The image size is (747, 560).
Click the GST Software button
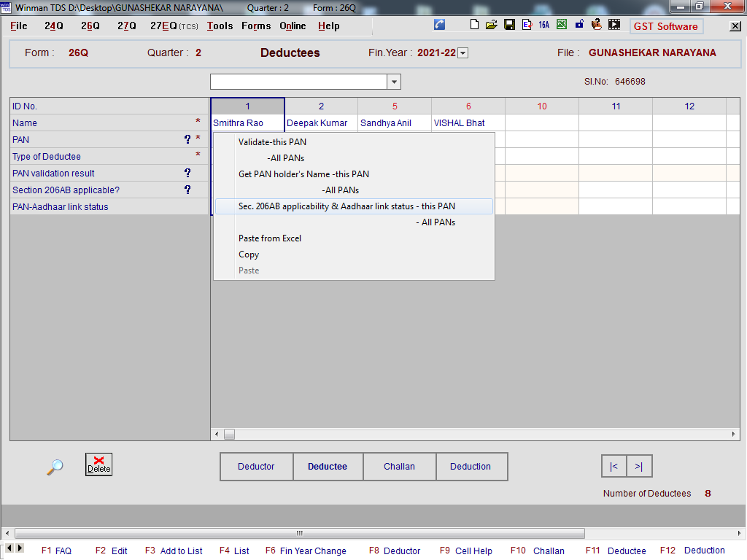(665, 26)
